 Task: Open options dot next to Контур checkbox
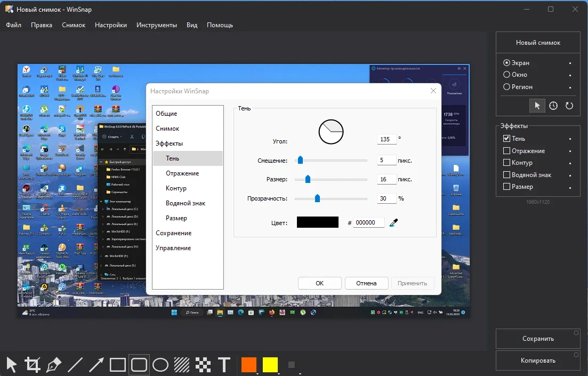click(x=570, y=163)
